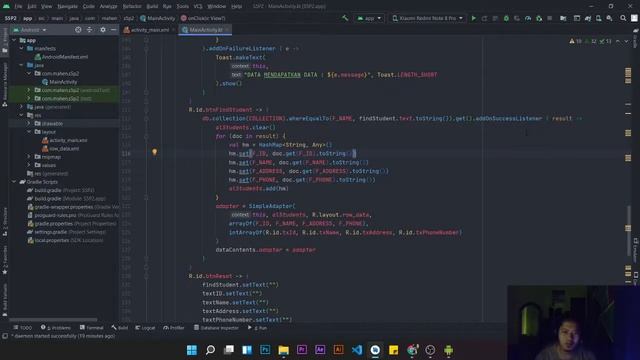Collapse the manifests folder
This screenshot has height=360, width=640.
click(21, 48)
